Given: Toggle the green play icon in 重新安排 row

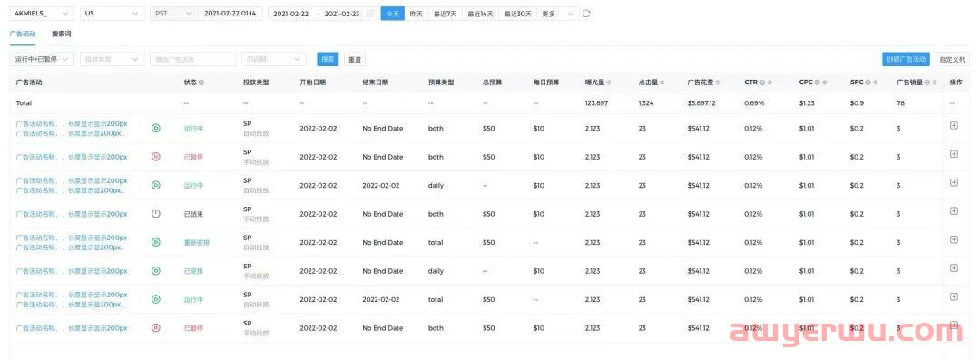Looking at the screenshot, I should pos(156,242).
